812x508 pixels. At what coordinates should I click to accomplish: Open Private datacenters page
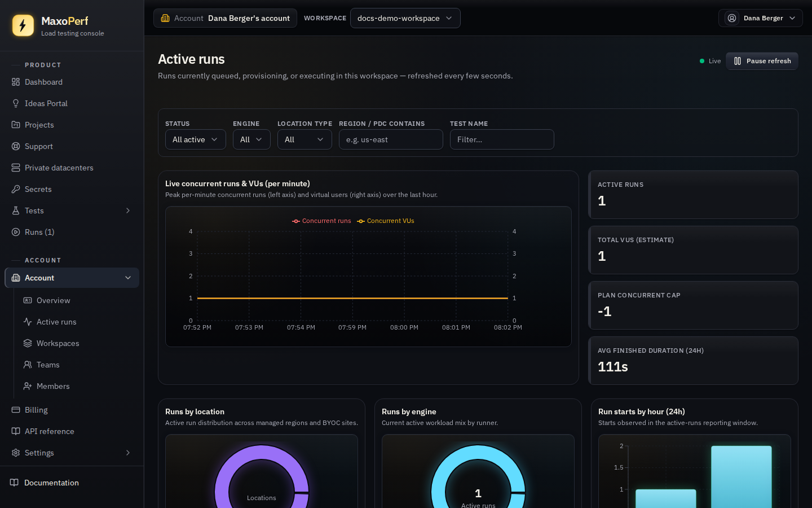click(x=72, y=168)
